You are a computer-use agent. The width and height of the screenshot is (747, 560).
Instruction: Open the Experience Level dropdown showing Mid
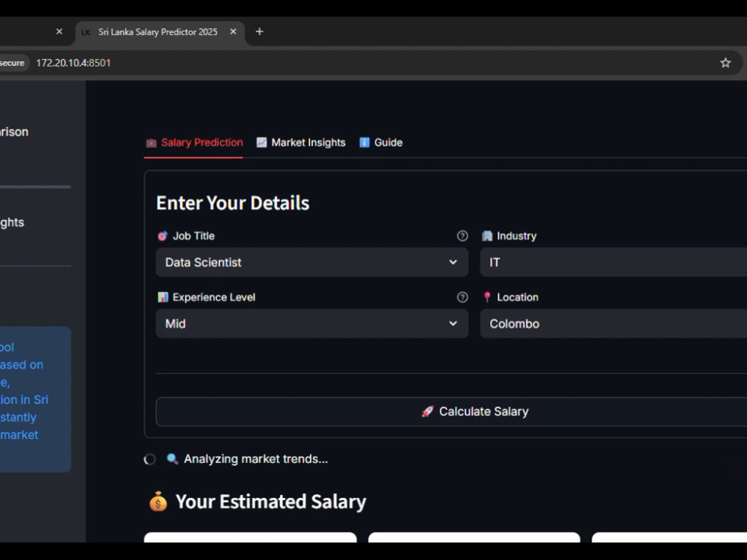point(311,323)
